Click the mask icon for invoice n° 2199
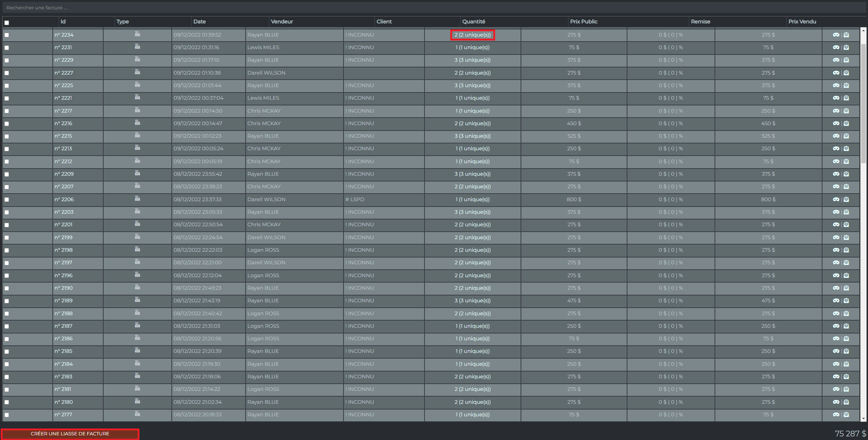 pos(836,237)
